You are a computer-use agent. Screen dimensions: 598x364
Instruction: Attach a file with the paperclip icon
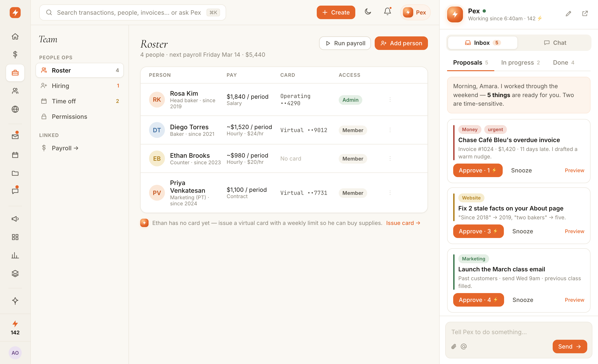[454, 346]
